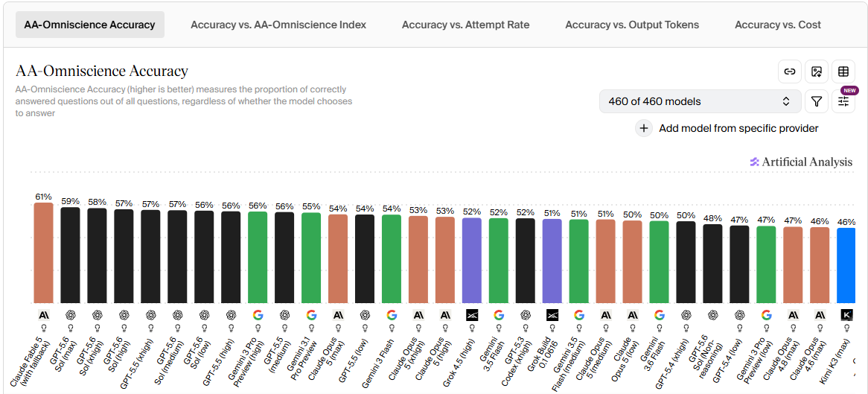Copy chart link with the link icon
Image resolution: width=868 pixels, height=394 pixels.
pos(790,72)
